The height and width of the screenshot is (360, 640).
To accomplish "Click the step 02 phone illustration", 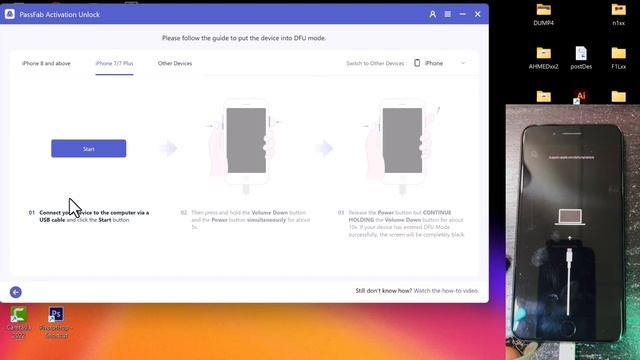I will (x=246, y=147).
